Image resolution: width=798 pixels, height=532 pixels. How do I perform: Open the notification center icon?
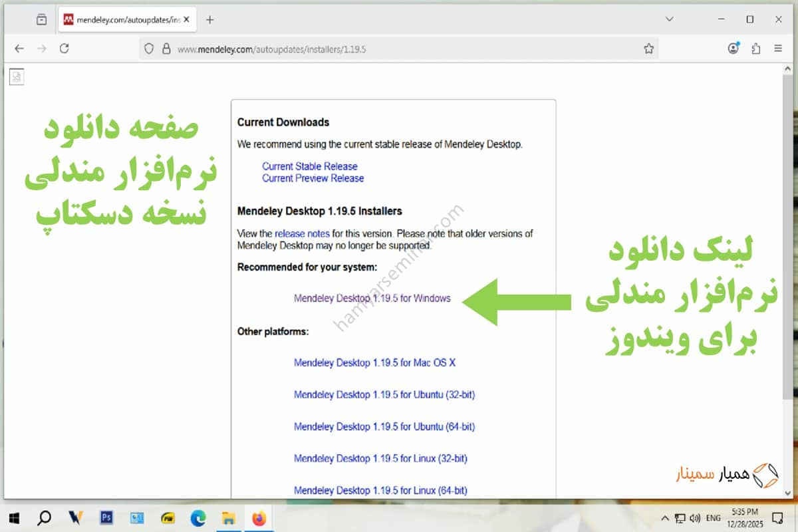(779, 517)
